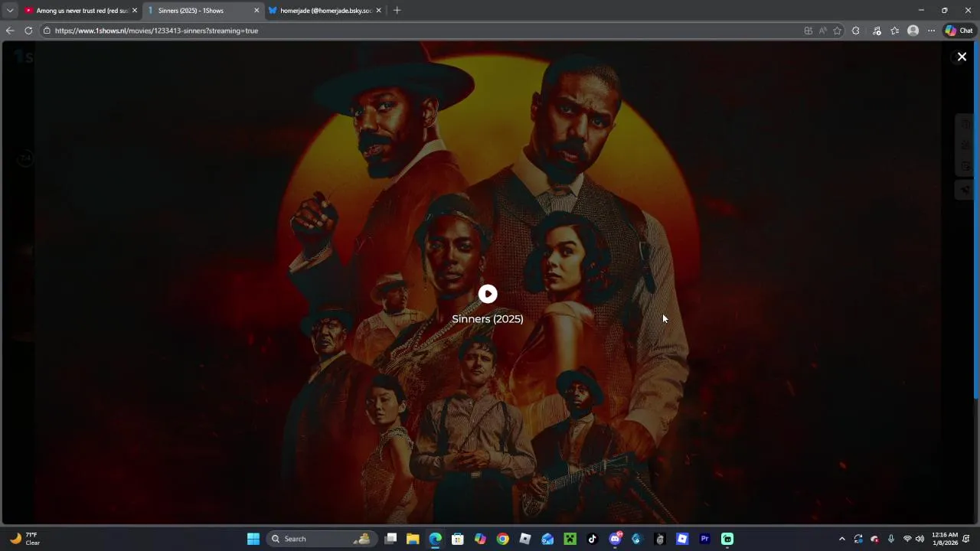Screen dimensions: 980x551
Task: Start Read aloud from address bar
Action: [822, 31]
